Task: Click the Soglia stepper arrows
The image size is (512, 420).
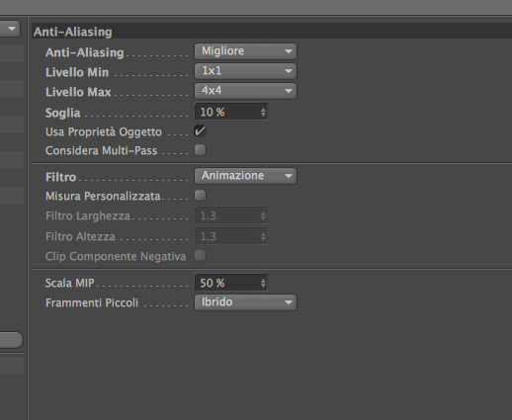Action: pyautogui.click(x=263, y=112)
